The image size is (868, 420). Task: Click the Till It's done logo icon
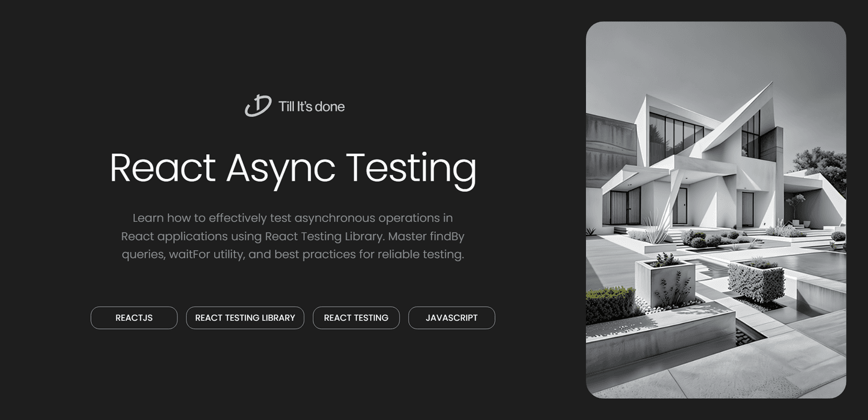[257, 106]
